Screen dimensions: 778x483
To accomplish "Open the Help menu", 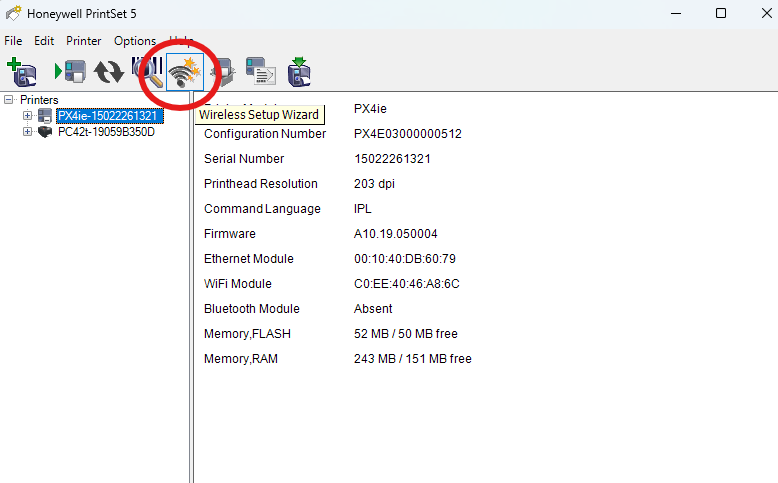I will [x=181, y=41].
